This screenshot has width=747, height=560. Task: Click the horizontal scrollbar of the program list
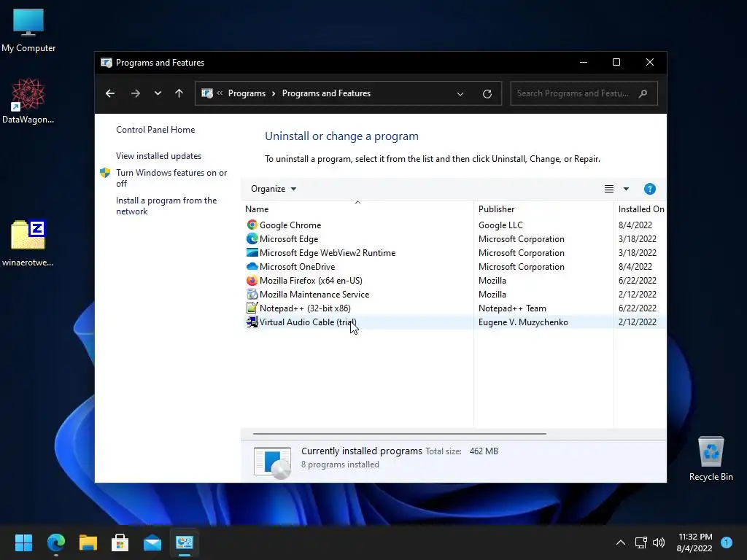(399, 434)
